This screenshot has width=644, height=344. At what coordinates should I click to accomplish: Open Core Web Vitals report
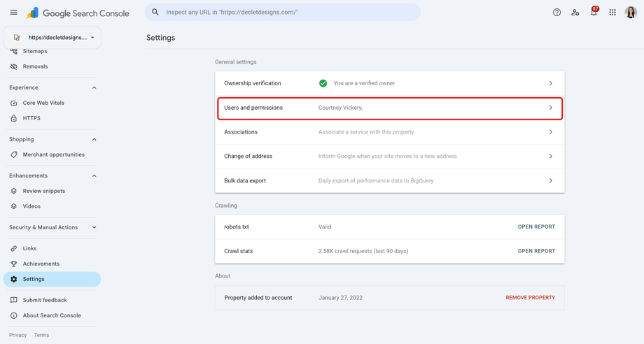tap(43, 103)
